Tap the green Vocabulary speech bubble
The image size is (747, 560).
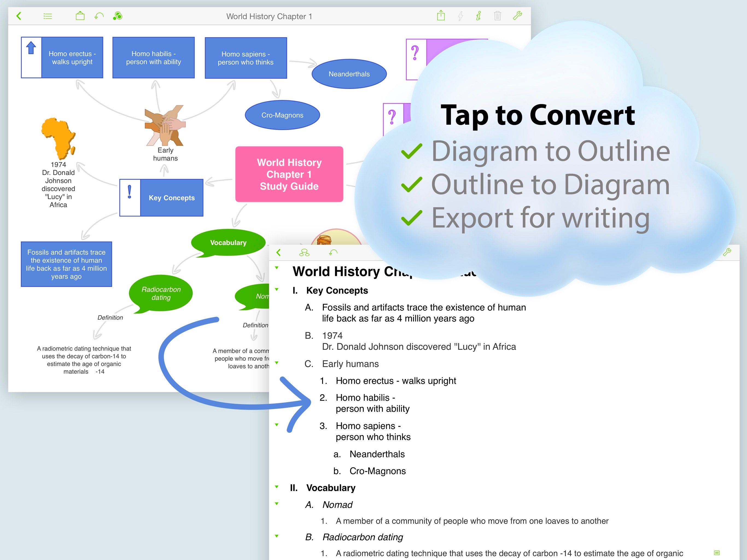(x=228, y=243)
